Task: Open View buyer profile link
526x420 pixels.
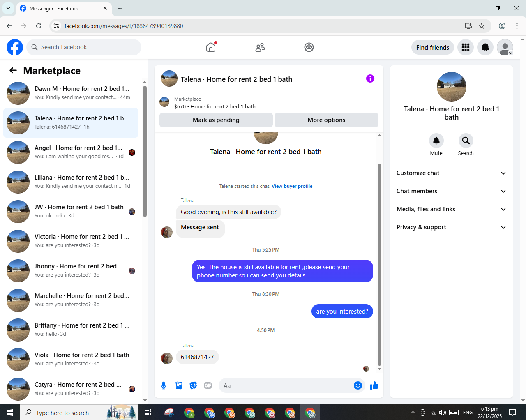Action: coord(292,186)
